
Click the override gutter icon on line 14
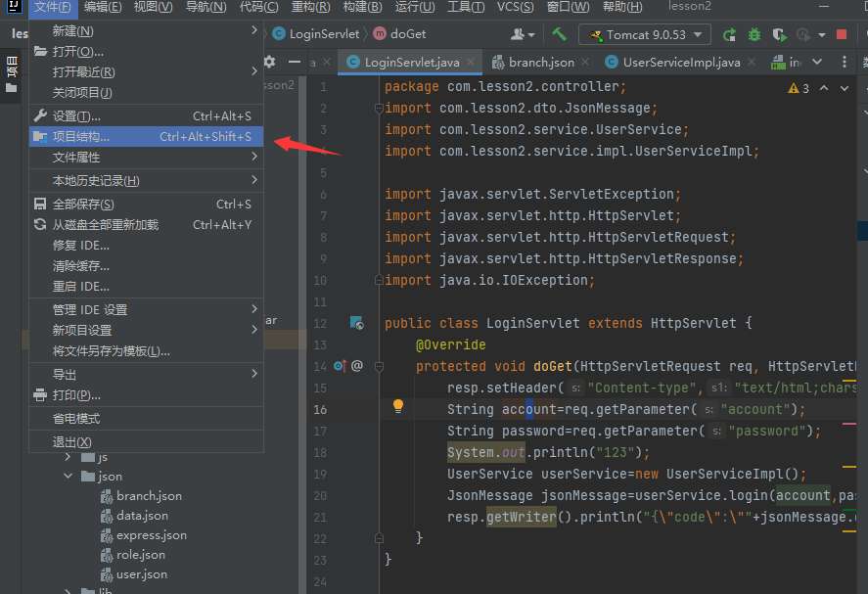(340, 365)
